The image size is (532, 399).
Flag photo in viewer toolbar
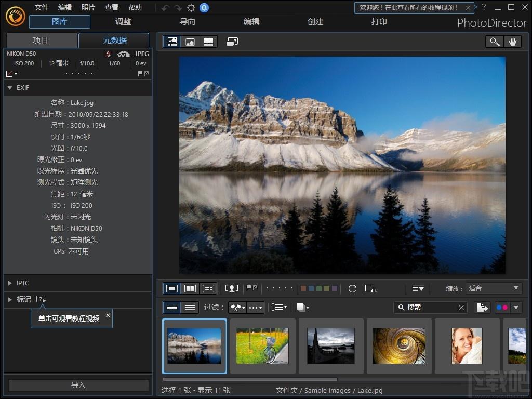click(x=249, y=288)
